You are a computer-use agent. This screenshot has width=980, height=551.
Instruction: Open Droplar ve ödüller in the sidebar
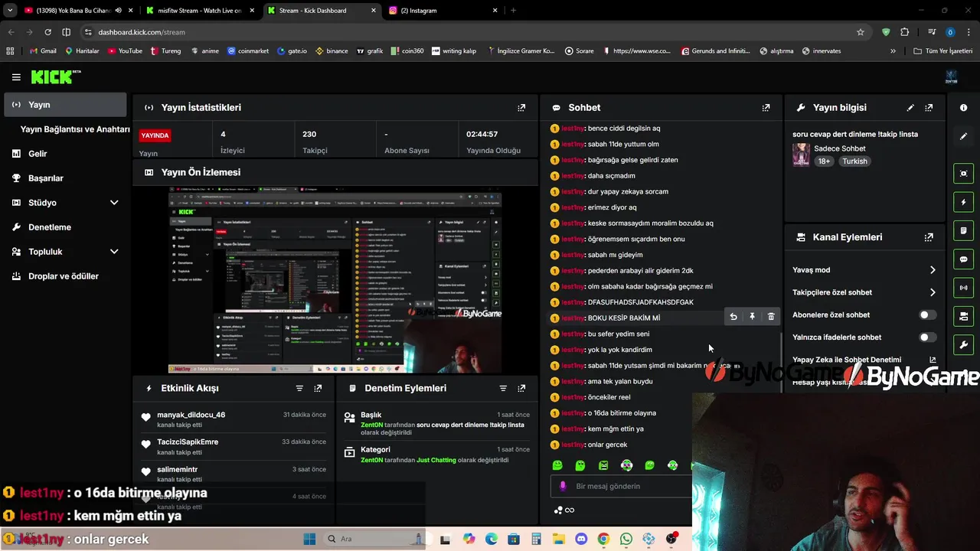coord(65,276)
